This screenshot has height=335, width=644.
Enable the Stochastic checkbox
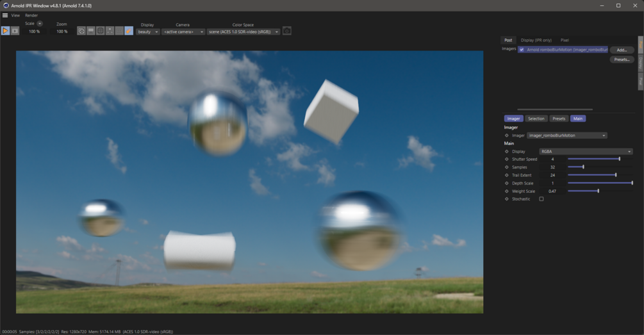click(x=541, y=199)
